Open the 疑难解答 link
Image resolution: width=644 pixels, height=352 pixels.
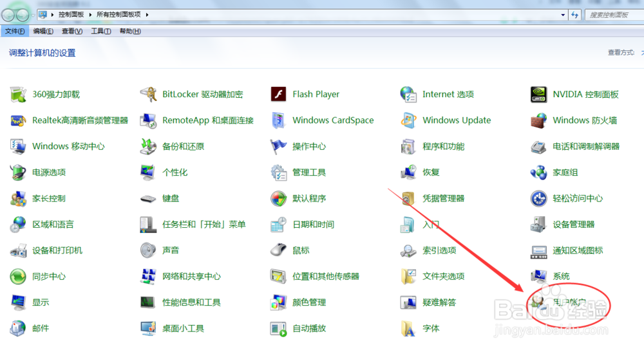439,302
